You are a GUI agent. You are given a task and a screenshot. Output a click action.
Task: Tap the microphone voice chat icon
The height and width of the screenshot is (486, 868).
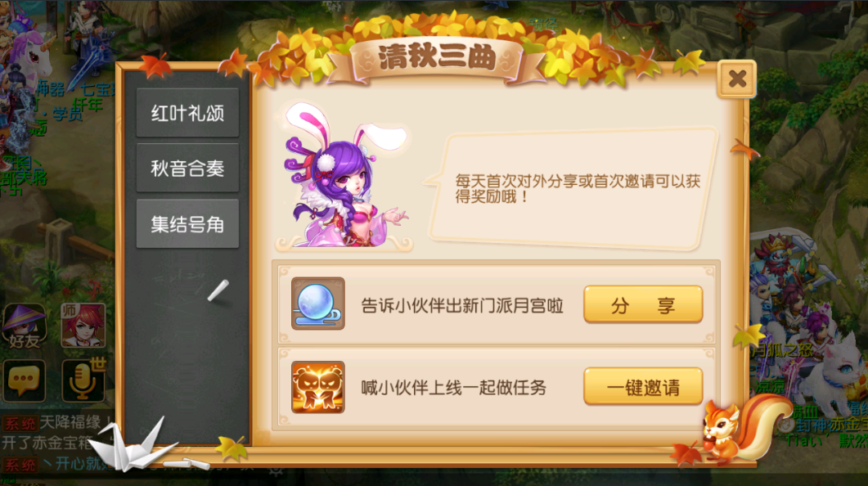click(83, 380)
